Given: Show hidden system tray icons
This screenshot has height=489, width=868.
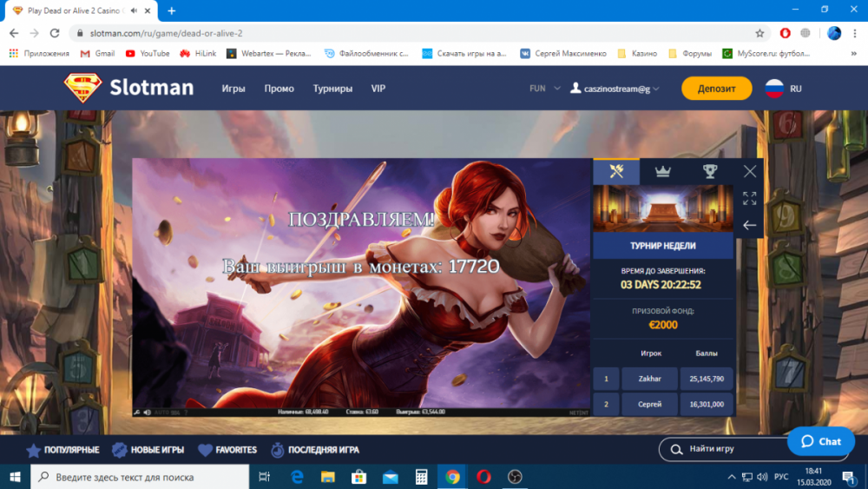Looking at the screenshot, I should [x=731, y=477].
